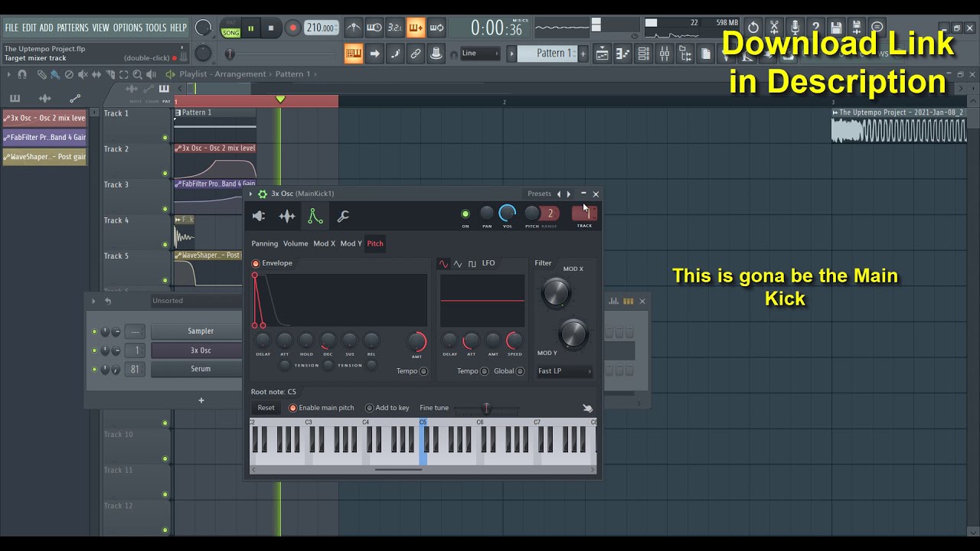
Task: Stop playback with the stop button
Action: click(x=270, y=28)
